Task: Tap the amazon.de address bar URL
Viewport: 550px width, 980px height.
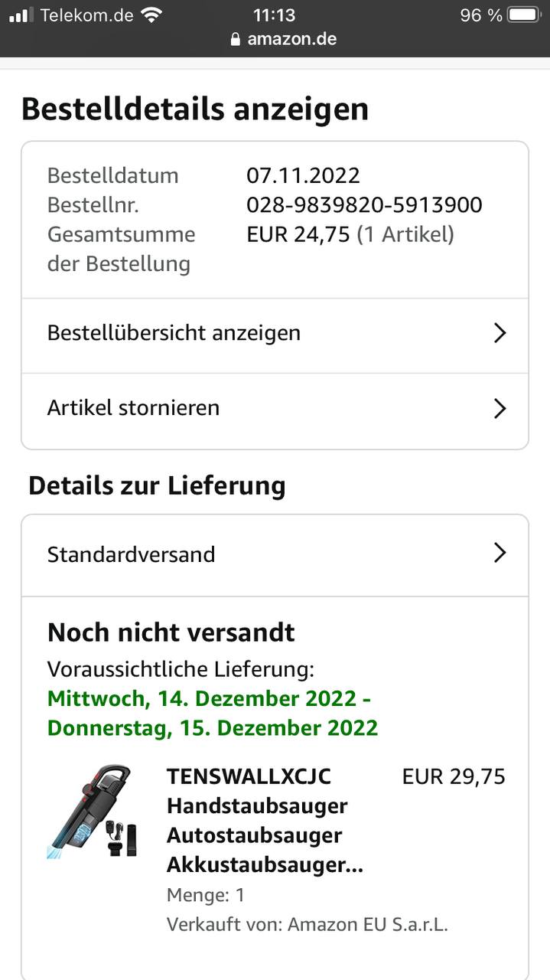Action: (x=291, y=39)
